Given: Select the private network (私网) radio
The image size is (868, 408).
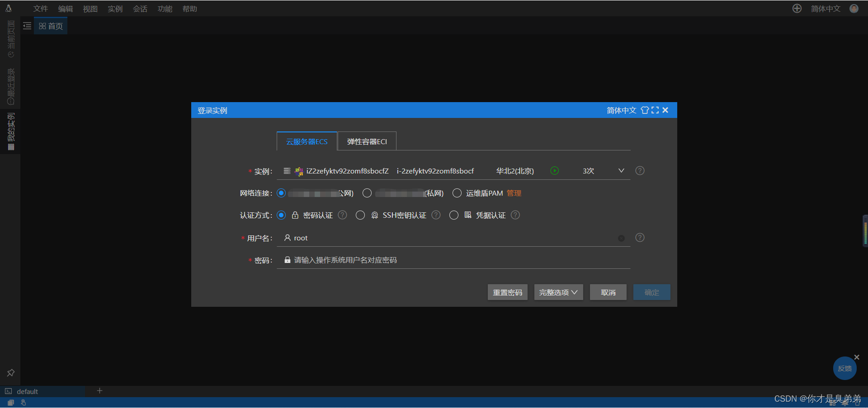Looking at the screenshot, I should (x=367, y=193).
